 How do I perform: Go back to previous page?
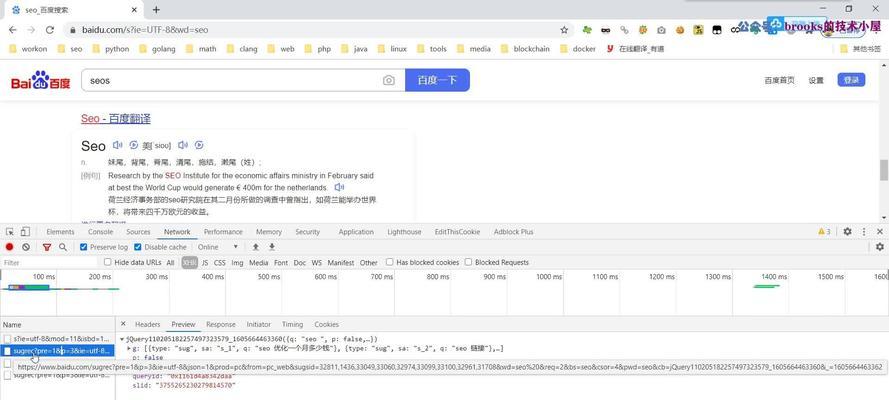pos(12,30)
